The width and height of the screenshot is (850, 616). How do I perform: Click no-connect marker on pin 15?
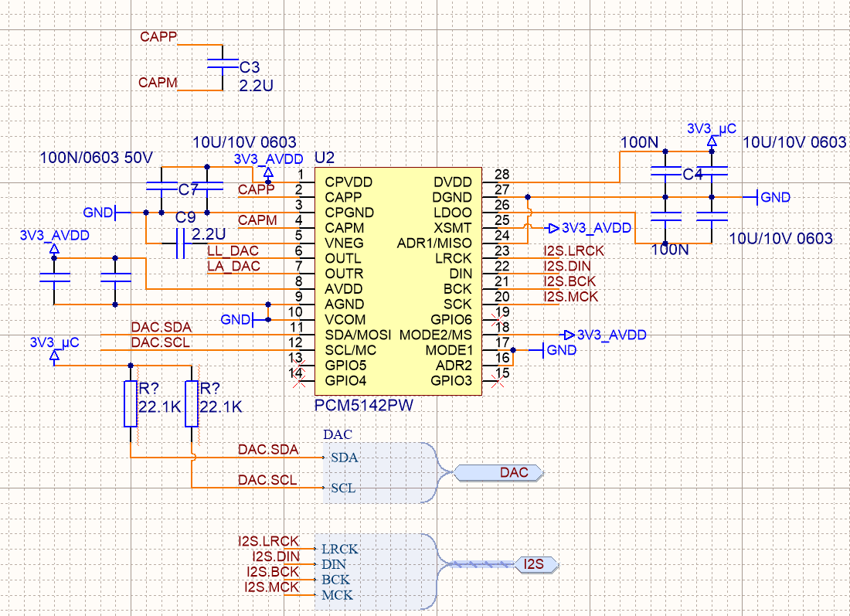point(498,381)
